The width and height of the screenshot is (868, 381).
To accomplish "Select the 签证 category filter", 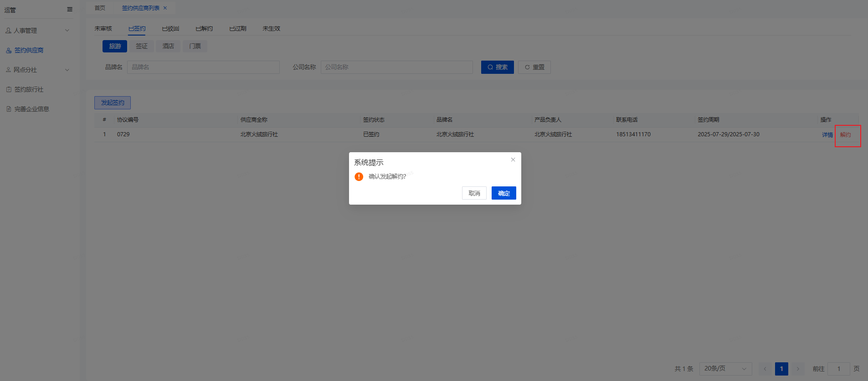I will coord(142,46).
